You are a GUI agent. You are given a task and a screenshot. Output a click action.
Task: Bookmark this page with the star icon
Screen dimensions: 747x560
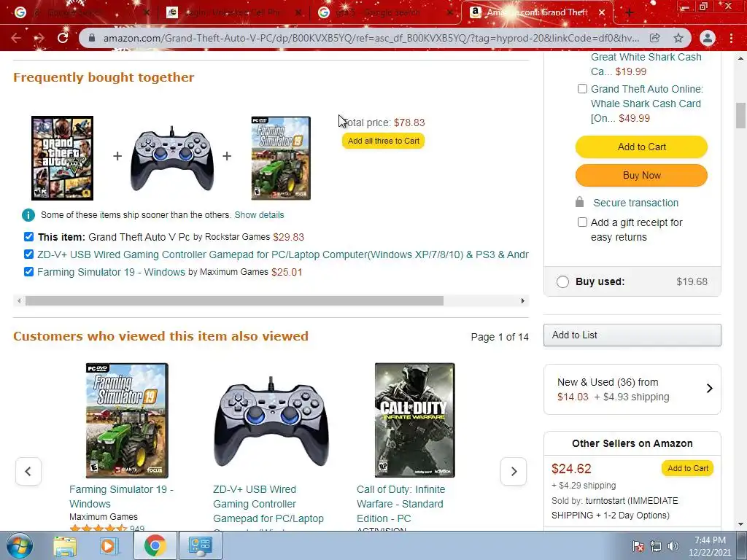click(678, 38)
